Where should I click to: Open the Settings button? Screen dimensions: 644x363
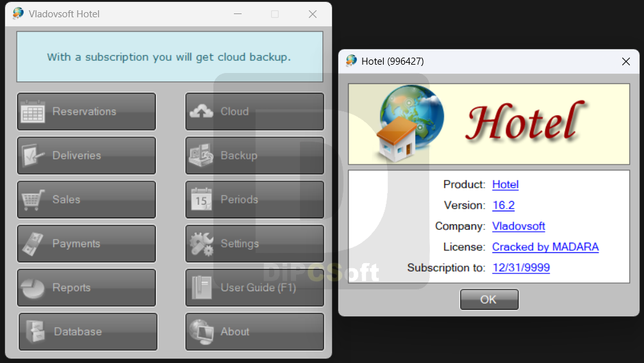point(254,244)
